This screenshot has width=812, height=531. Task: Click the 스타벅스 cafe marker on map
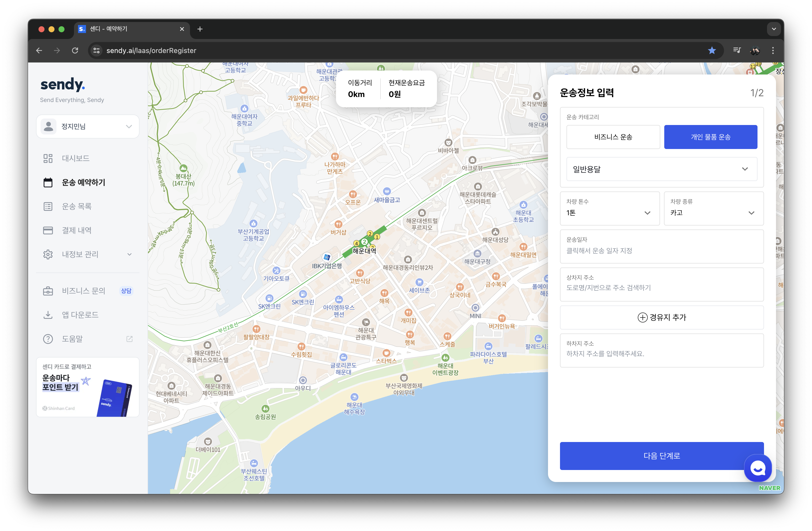click(386, 353)
